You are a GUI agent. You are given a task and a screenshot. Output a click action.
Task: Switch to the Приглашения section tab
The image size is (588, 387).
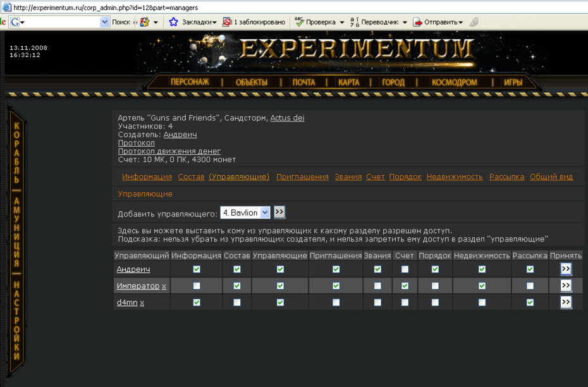302,176
